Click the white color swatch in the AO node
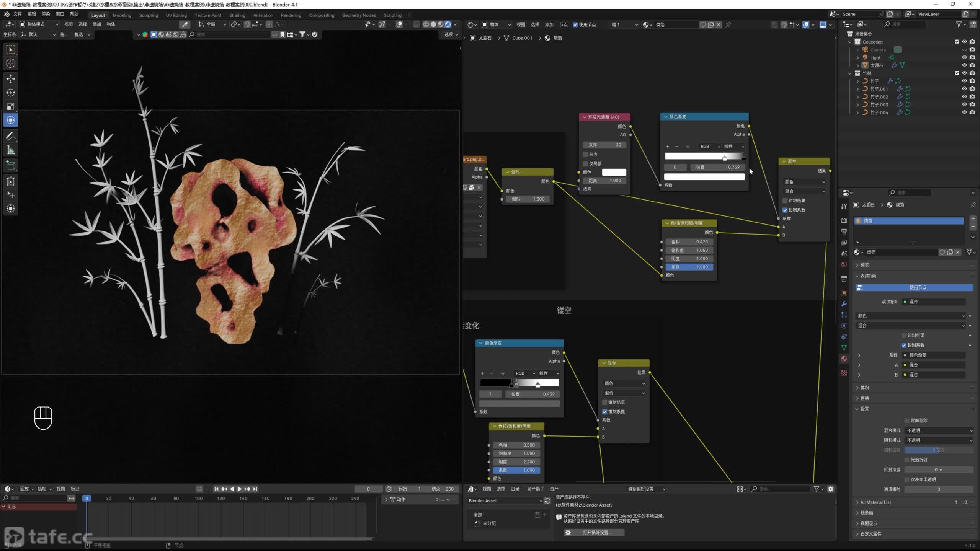Image resolution: width=980 pixels, height=551 pixels. coord(614,172)
